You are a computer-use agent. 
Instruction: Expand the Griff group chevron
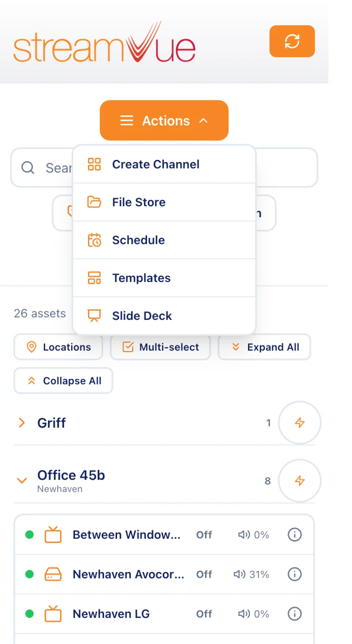22,423
